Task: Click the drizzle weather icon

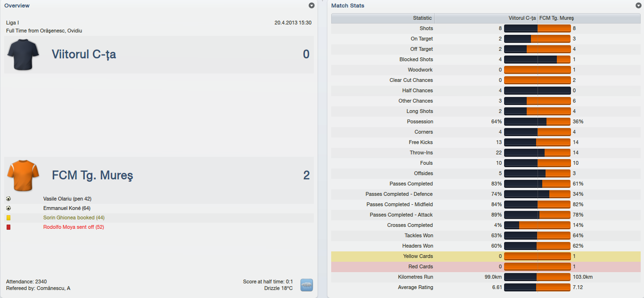Action: (x=306, y=285)
